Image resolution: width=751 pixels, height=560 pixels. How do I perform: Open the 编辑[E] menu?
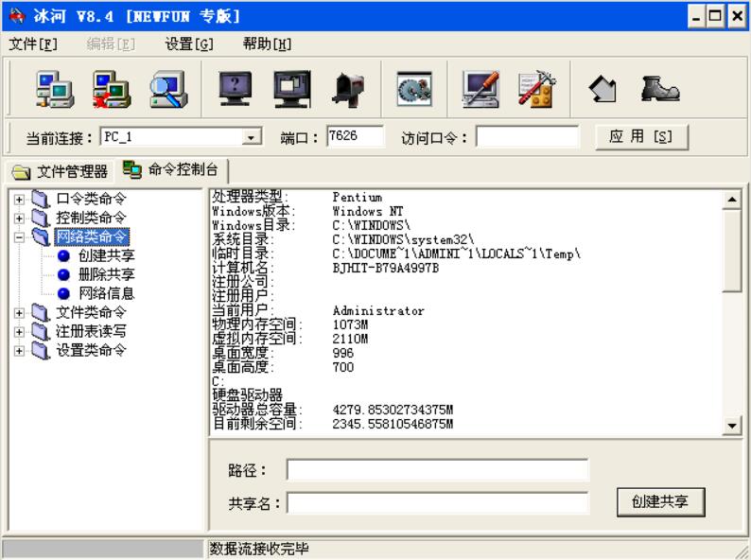[111, 44]
